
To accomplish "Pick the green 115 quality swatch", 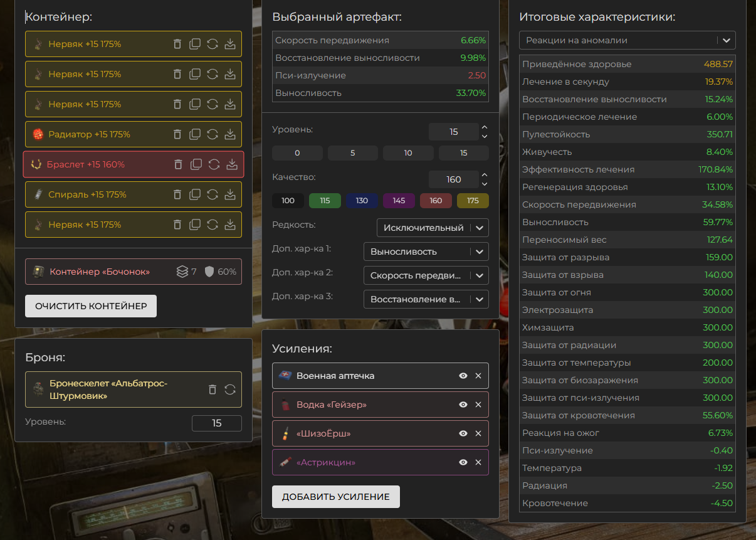I will pos(325,201).
